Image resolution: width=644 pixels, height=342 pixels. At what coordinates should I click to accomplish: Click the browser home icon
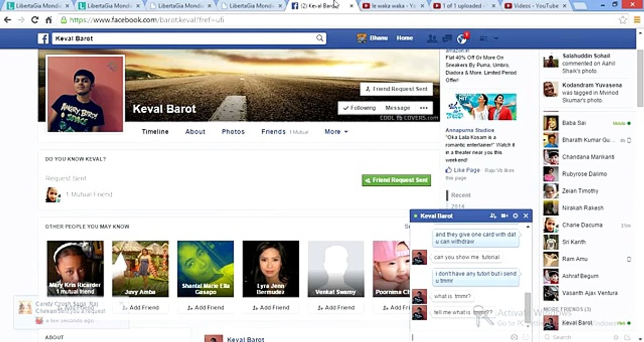click(48, 20)
